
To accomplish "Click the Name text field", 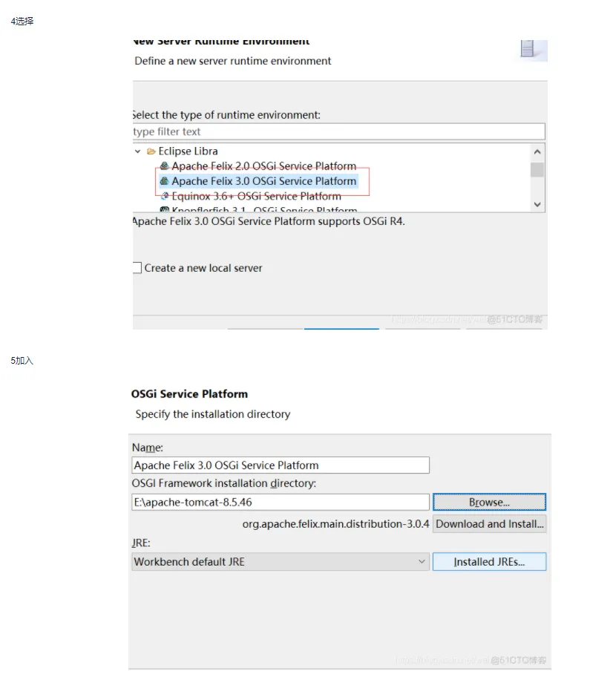I will (x=281, y=465).
